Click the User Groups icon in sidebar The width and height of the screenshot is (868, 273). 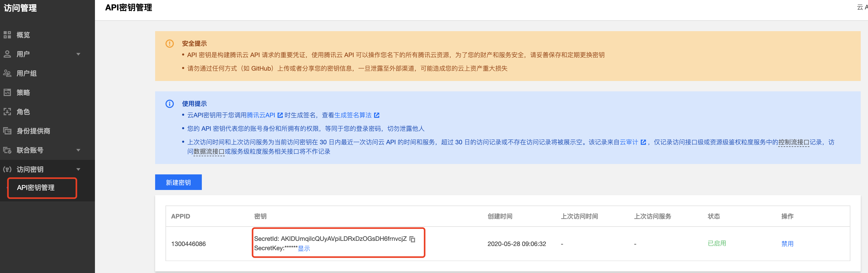7,73
